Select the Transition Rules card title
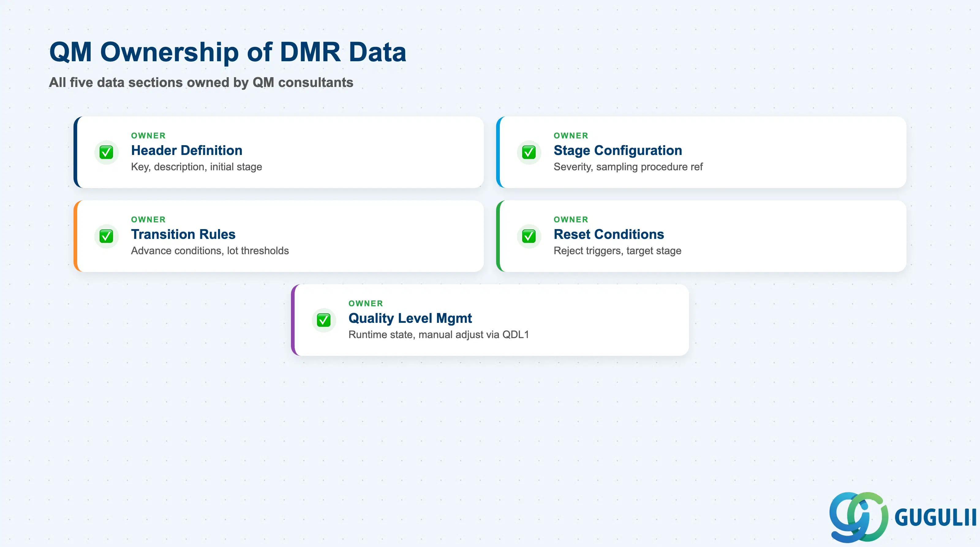This screenshot has height=547, width=980. 183,234
